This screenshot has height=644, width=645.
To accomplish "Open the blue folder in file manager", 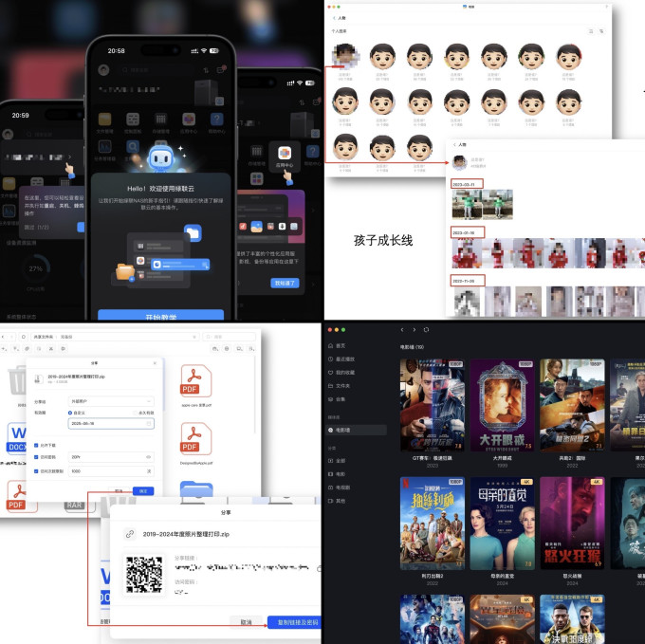I will (x=196, y=488).
